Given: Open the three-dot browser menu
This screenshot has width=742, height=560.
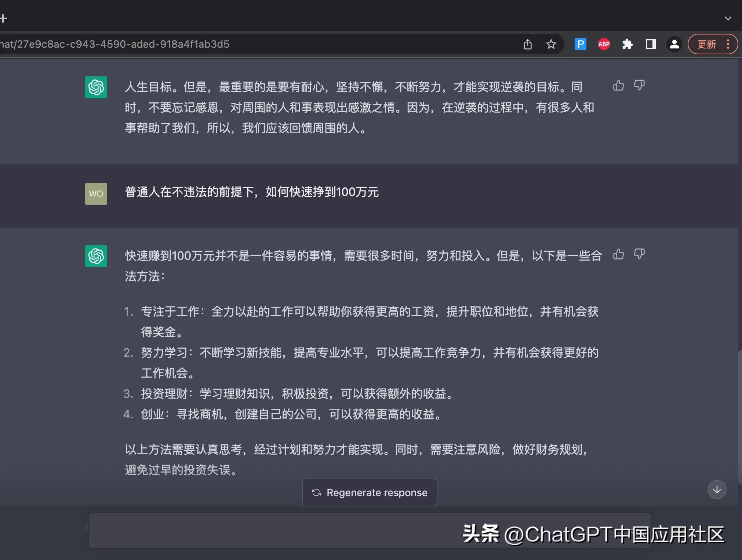Looking at the screenshot, I should point(728,44).
